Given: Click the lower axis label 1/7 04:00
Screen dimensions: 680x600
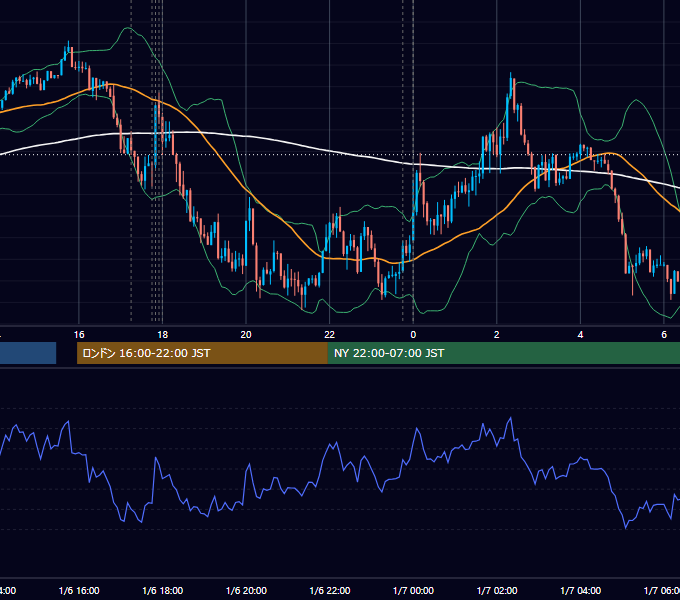Looking at the screenshot, I should pos(581,590).
